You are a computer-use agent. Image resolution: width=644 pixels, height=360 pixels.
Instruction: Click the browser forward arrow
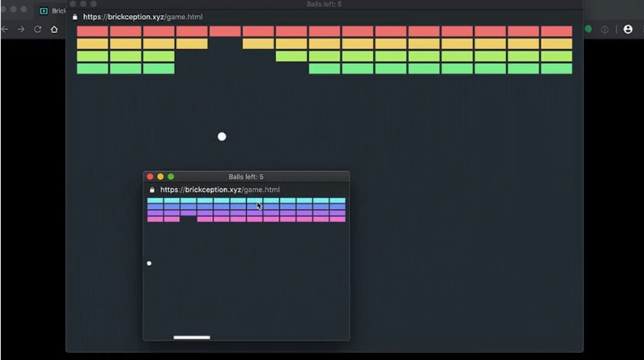coord(21,29)
